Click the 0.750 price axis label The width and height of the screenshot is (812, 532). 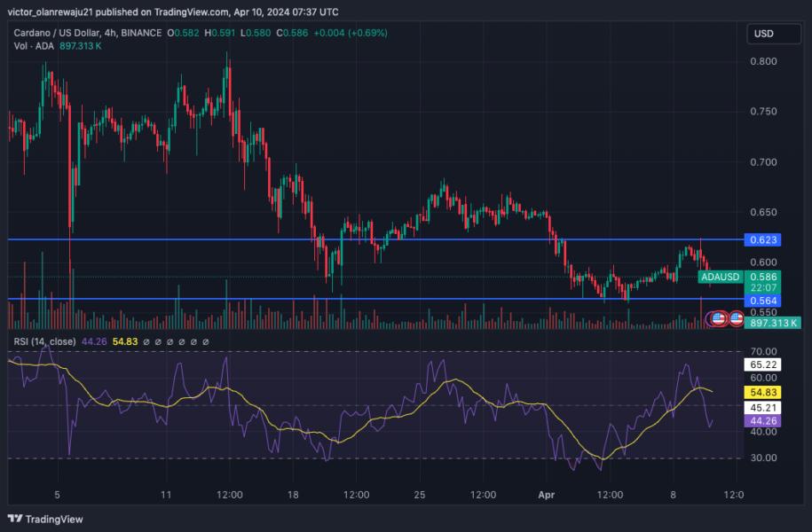(763, 111)
